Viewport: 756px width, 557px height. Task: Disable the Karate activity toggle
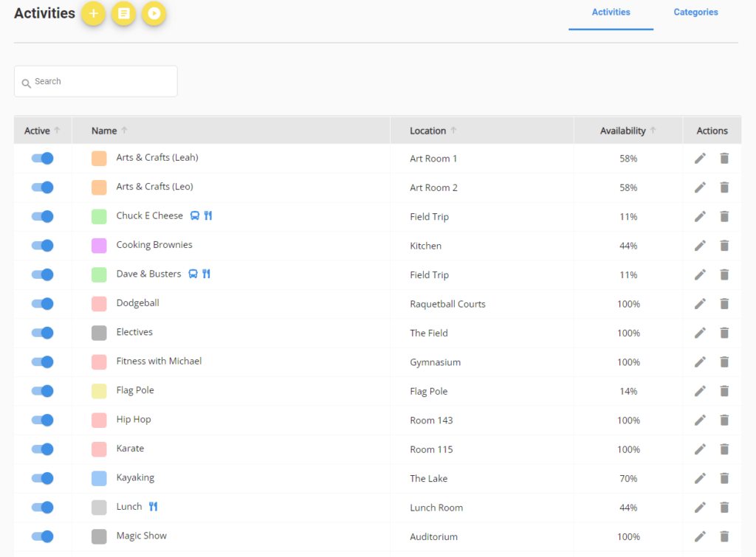(43, 449)
